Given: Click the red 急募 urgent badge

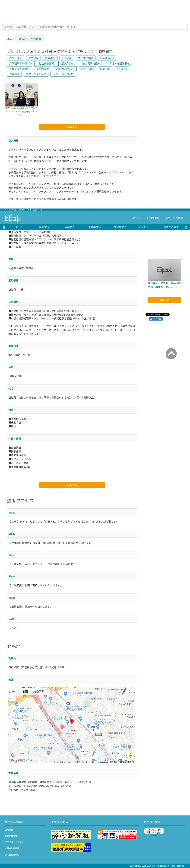Looking at the screenshot, I should click(102, 52).
